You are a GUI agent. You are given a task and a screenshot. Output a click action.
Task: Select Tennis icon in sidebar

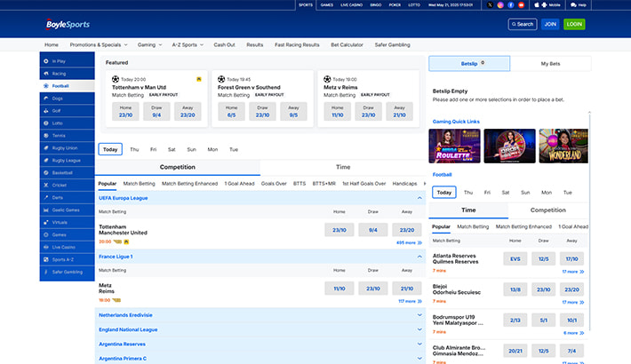[46, 136]
